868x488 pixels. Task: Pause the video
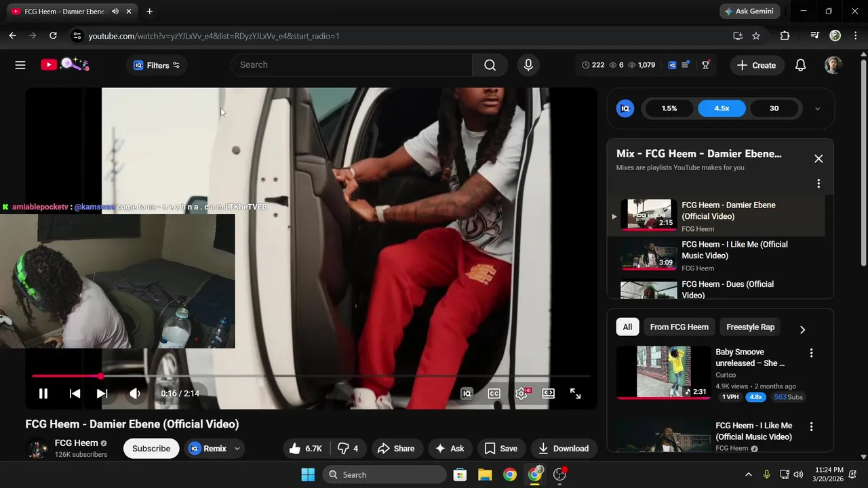click(x=43, y=394)
